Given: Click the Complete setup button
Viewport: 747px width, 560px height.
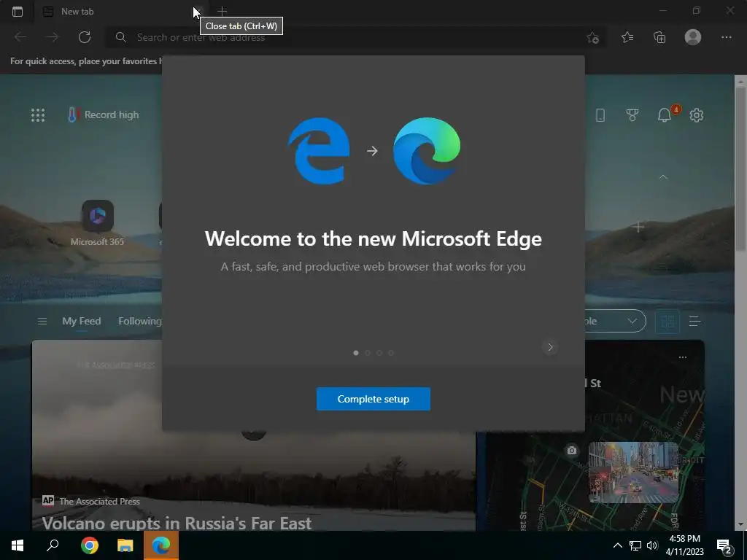Looking at the screenshot, I should pyautogui.click(x=373, y=399).
